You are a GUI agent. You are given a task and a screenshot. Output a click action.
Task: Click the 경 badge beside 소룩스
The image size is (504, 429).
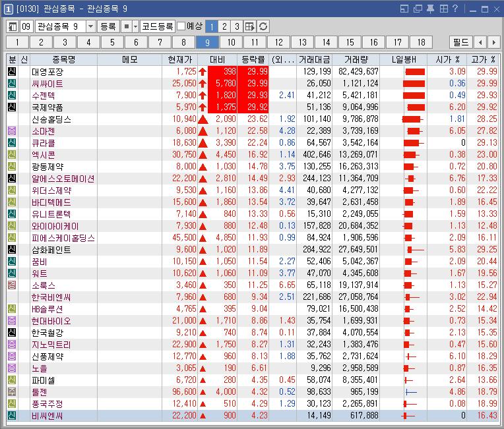[12, 285]
